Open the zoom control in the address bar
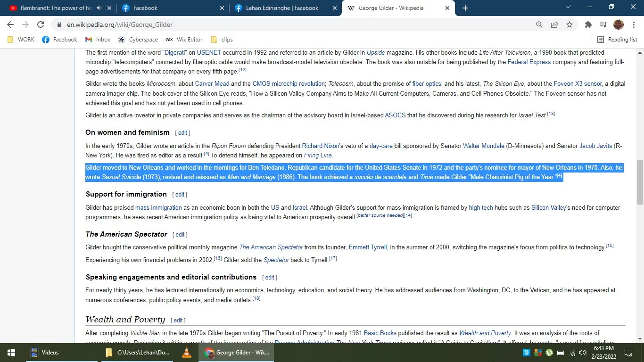This screenshot has height=362, width=644. [539, 25]
